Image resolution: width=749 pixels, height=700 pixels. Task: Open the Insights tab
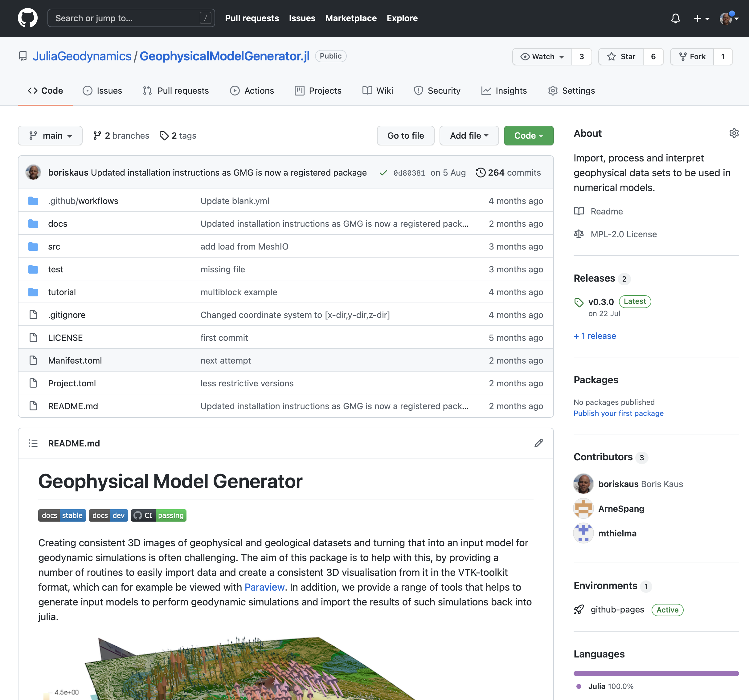click(505, 91)
